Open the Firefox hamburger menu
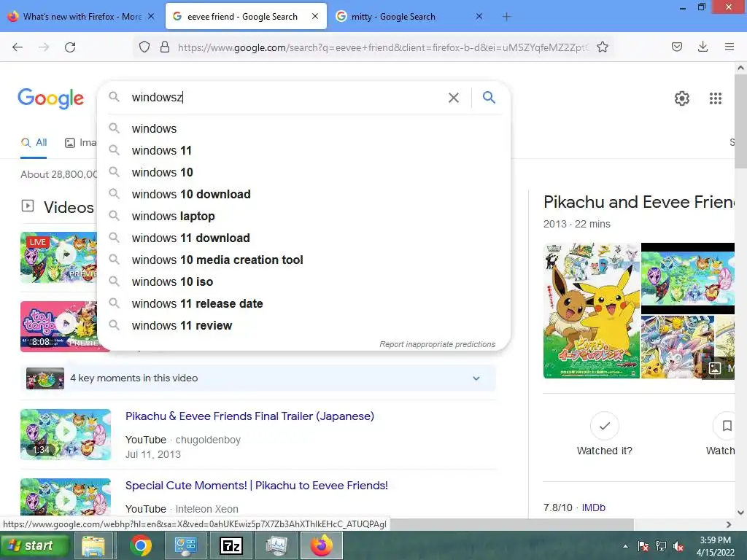747x560 pixels. [729, 47]
